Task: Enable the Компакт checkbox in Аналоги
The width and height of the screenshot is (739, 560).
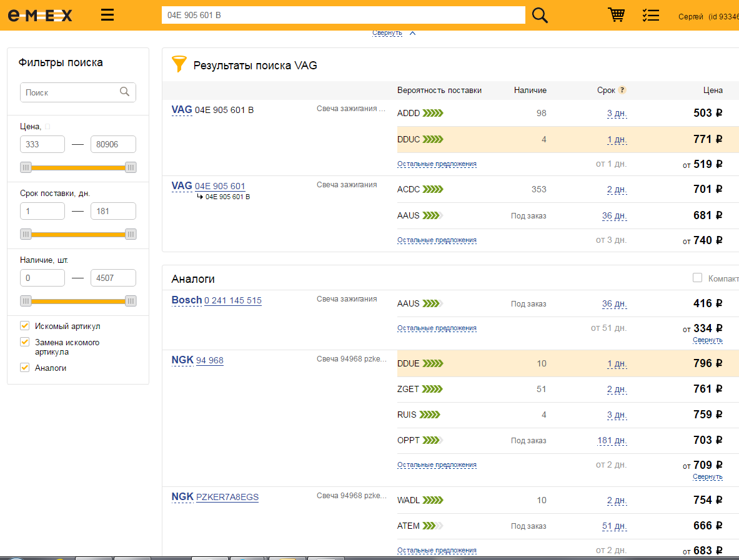Action: tap(697, 278)
